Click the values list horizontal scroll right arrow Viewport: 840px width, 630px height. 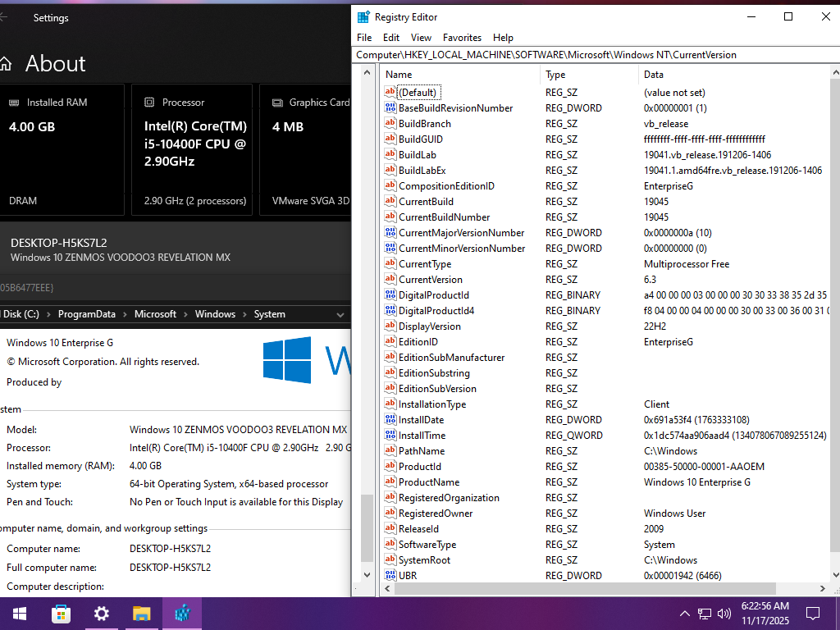[822, 588]
